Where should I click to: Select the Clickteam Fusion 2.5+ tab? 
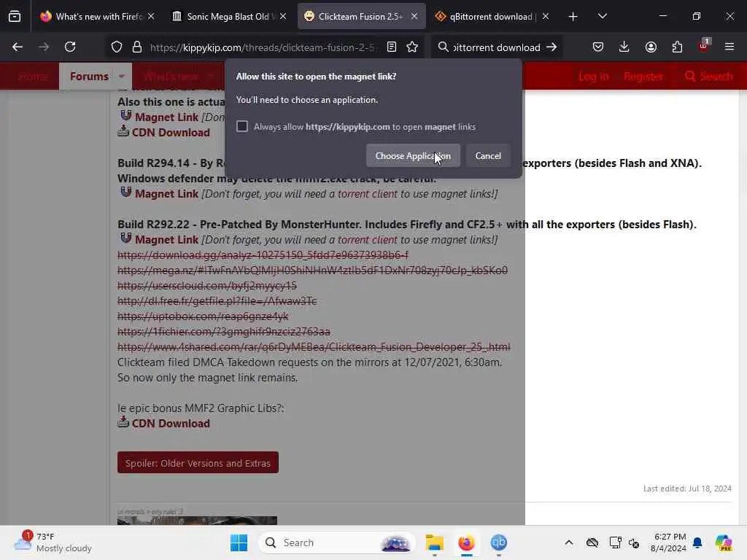360,17
